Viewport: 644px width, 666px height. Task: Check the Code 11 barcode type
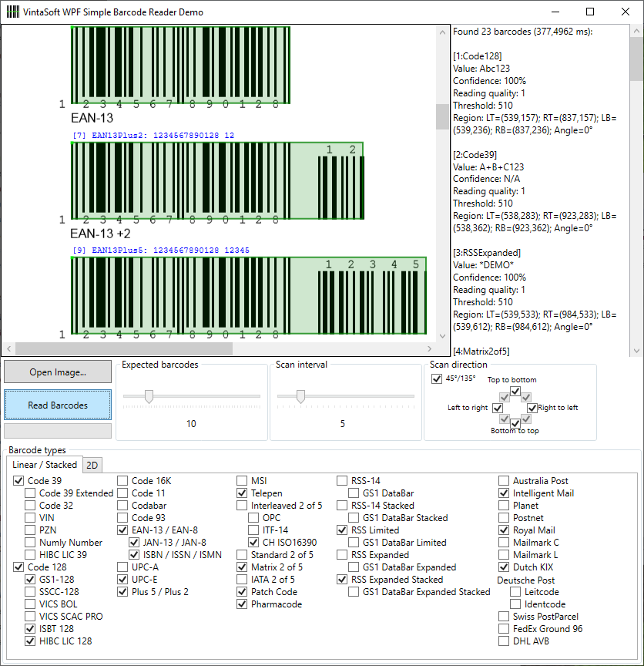(122, 493)
